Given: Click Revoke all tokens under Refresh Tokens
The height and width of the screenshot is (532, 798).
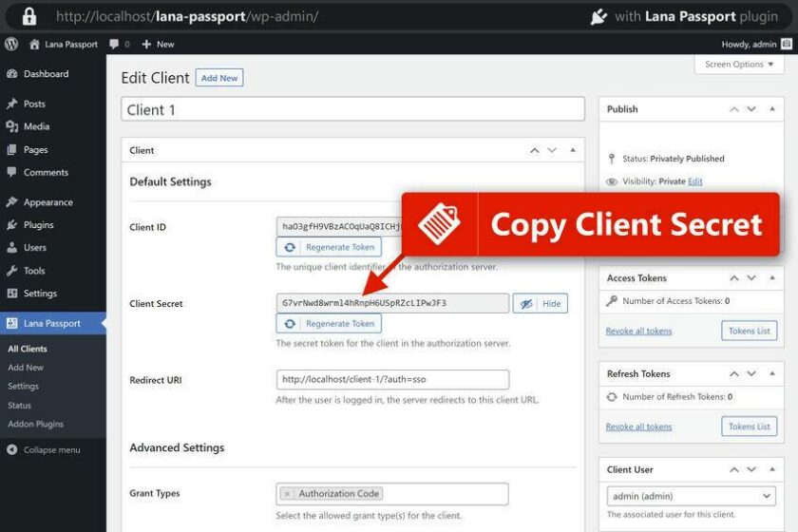Looking at the screenshot, I should (638, 427).
